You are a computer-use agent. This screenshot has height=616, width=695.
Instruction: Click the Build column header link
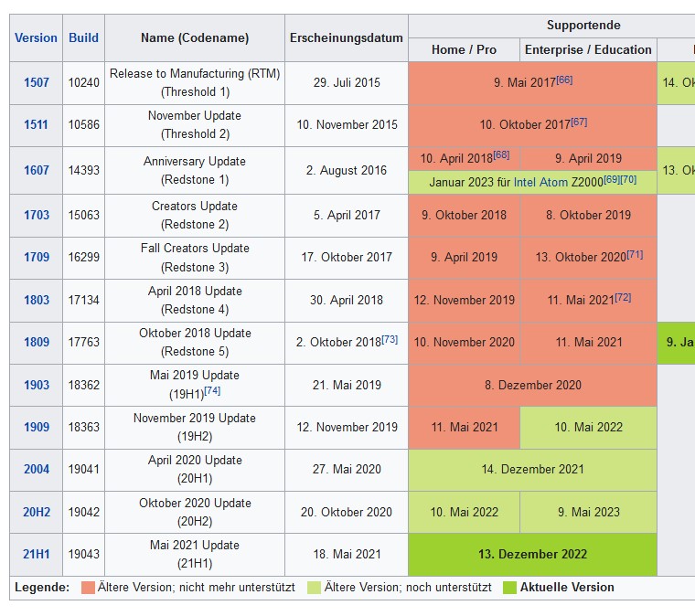[x=83, y=37]
